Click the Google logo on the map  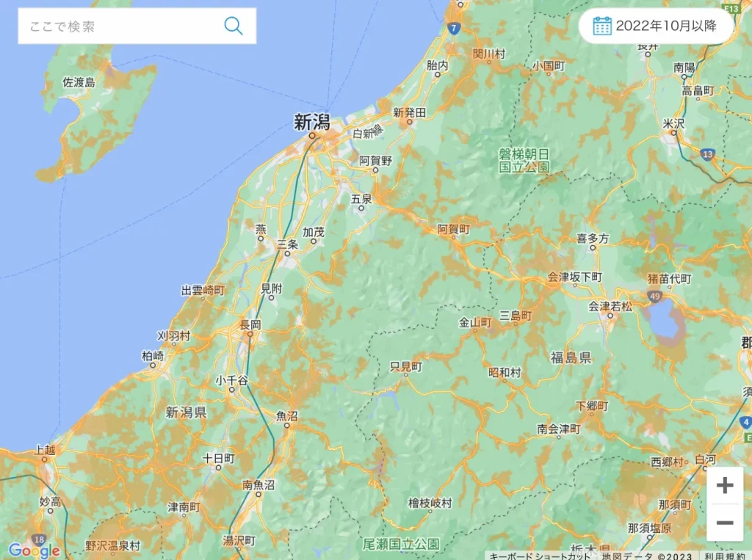point(34,550)
